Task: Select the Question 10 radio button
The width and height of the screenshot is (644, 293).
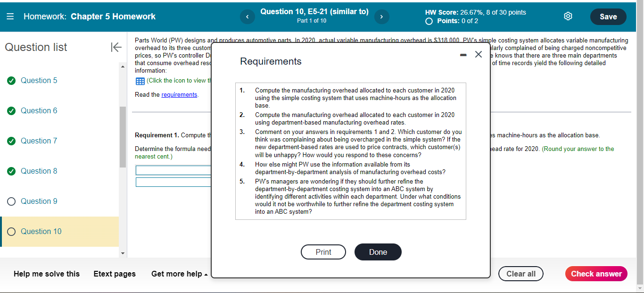Action: tap(11, 231)
